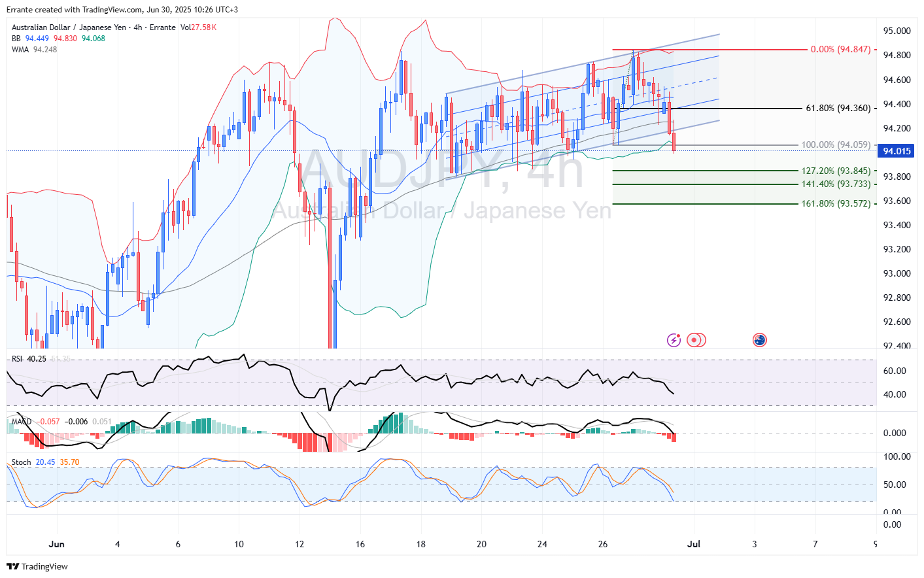Screen dimensions: 924x578
Task: Select the WMA indicator legend
Action: click(x=20, y=50)
